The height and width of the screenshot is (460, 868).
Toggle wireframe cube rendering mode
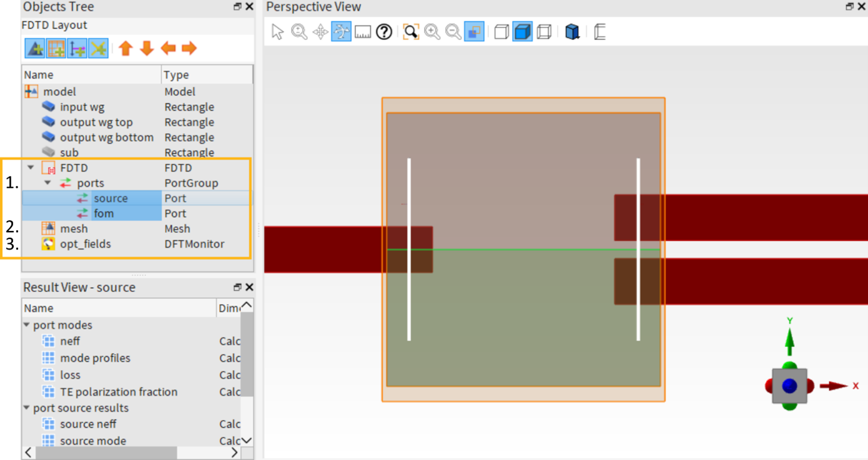(x=544, y=32)
